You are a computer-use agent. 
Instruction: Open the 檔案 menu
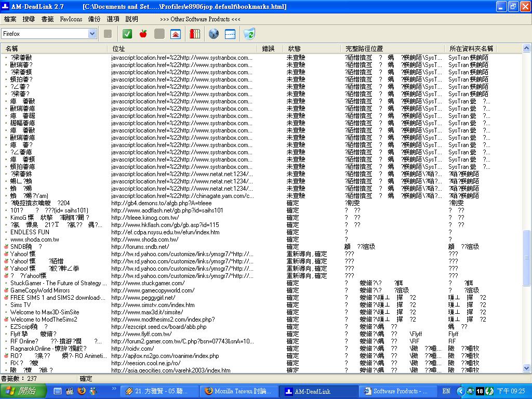pos(10,19)
